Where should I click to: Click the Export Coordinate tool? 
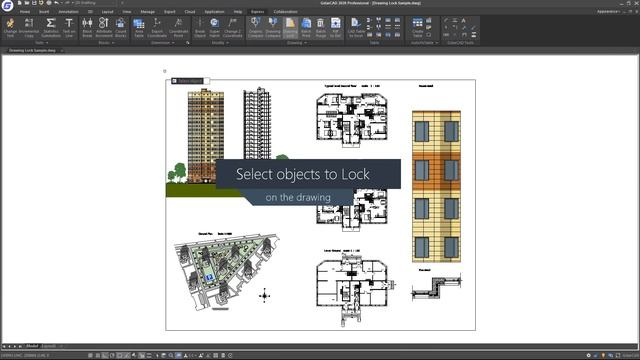[157, 28]
